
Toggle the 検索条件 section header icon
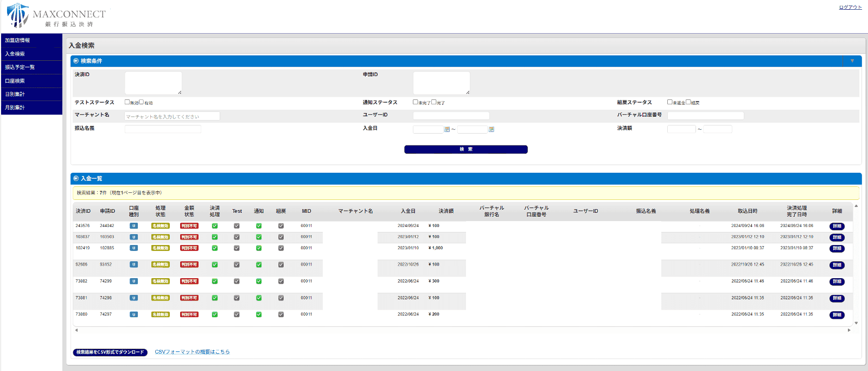pyautogui.click(x=76, y=61)
